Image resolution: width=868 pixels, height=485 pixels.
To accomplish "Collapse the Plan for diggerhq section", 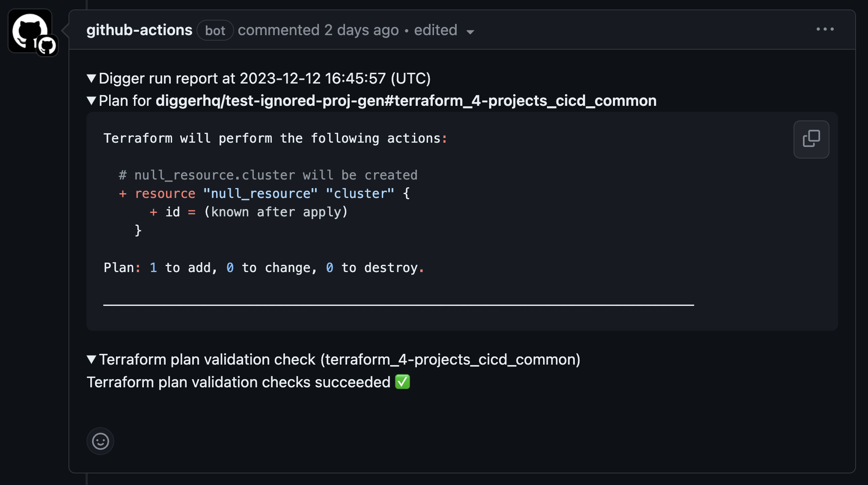I will point(91,101).
